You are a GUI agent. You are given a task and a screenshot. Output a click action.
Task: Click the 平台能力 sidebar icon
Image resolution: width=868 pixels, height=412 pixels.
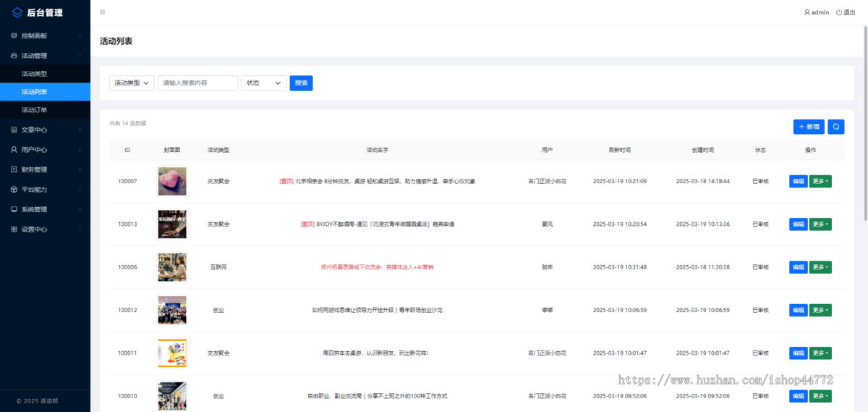point(14,189)
